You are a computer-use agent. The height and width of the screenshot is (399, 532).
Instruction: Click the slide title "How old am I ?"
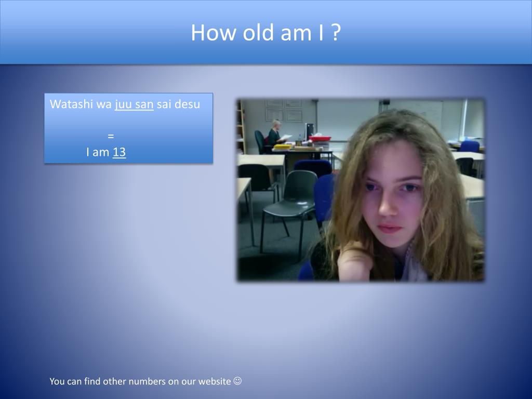click(265, 33)
